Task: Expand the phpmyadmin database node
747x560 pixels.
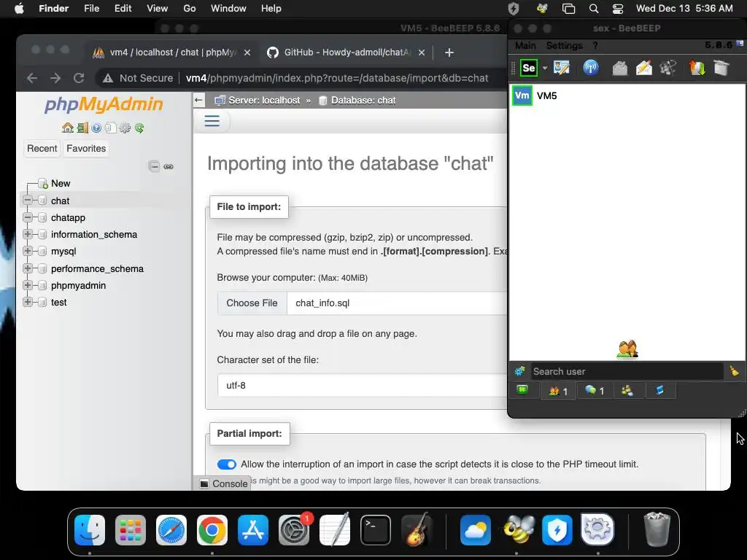Action: tap(28, 285)
